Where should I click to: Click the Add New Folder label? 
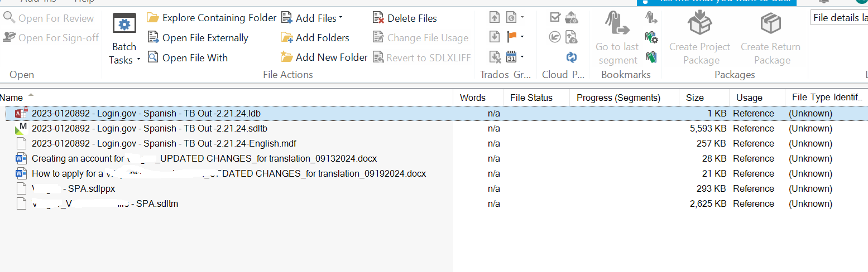332,57
